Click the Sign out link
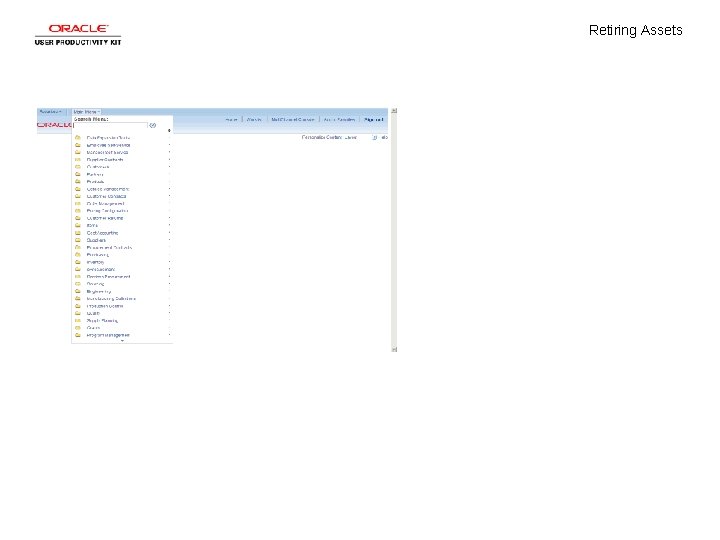The image size is (720, 540). pos(373,120)
